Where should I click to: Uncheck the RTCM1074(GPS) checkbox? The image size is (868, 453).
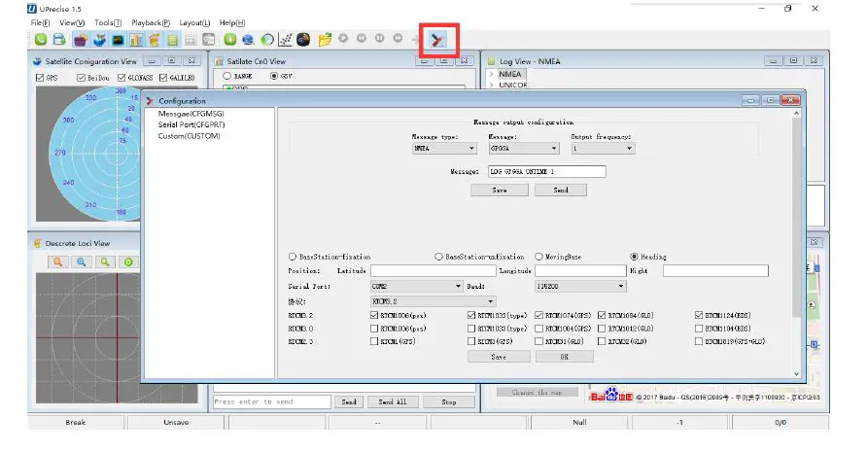click(539, 315)
